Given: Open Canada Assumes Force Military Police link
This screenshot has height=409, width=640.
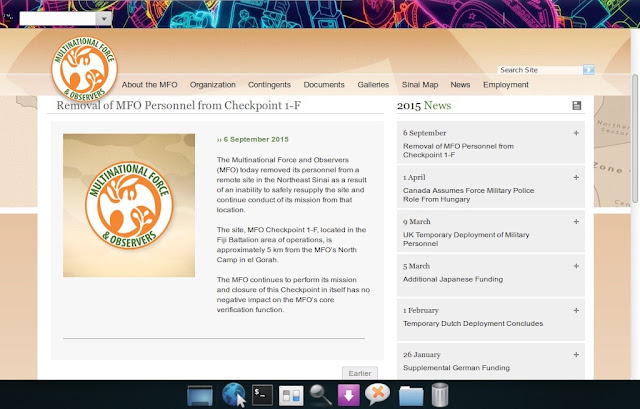Looking at the screenshot, I should coord(468,195).
